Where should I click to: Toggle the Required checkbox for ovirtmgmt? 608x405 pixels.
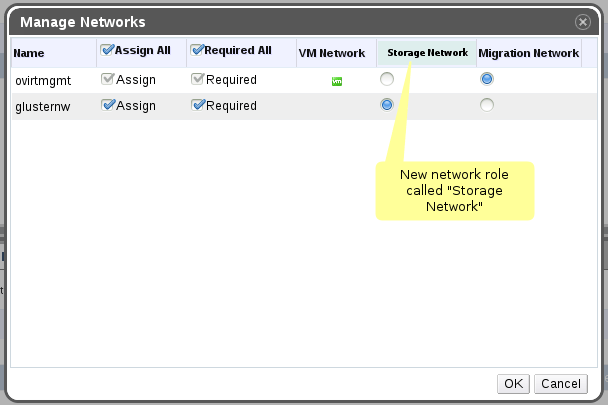coord(196,80)
